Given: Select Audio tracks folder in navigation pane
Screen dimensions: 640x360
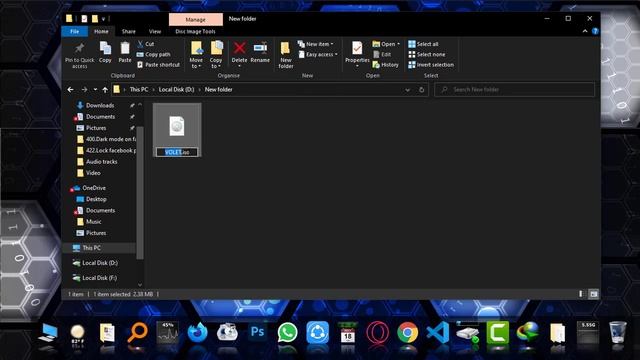Looking at the screenshot, I should point(102,162).
